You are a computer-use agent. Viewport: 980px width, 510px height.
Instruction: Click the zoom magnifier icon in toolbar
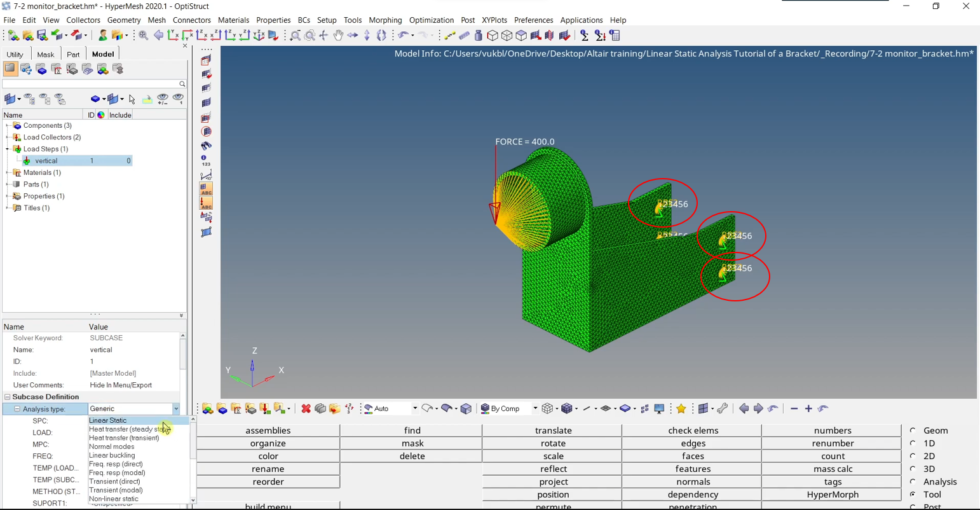(144, 36)
